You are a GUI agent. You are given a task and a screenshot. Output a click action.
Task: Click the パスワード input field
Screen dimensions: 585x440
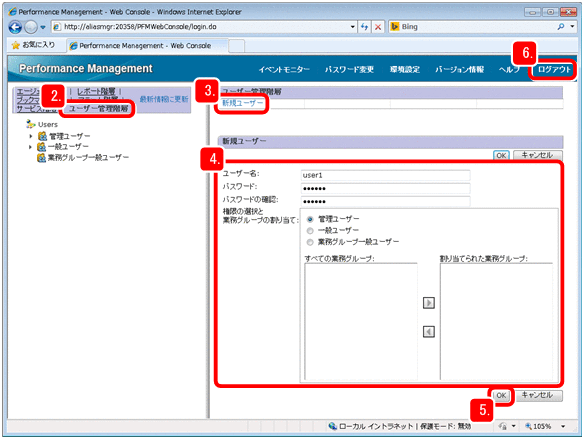pos(385,188)
